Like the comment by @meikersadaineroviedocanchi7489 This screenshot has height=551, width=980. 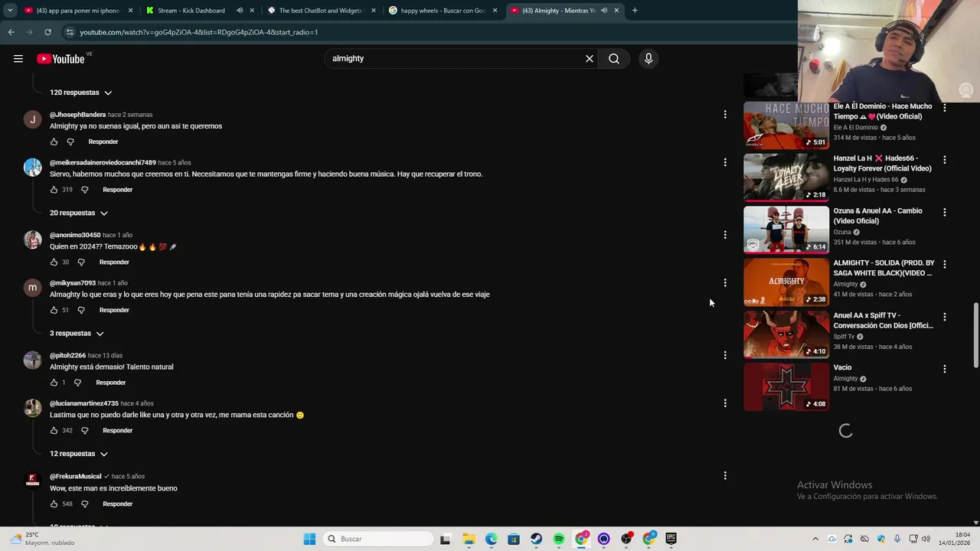(x=54, y=190)
